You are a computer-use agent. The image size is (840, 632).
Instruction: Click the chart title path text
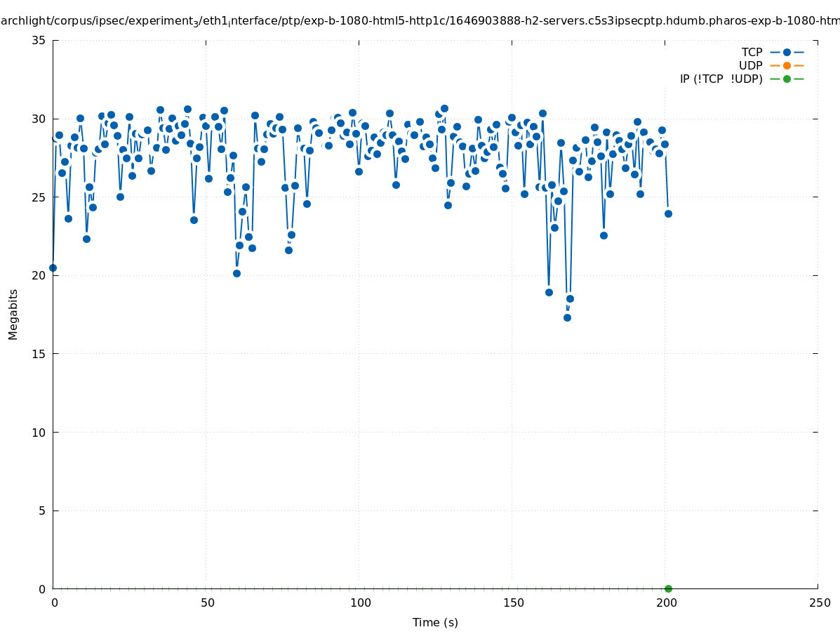(420, 21)
